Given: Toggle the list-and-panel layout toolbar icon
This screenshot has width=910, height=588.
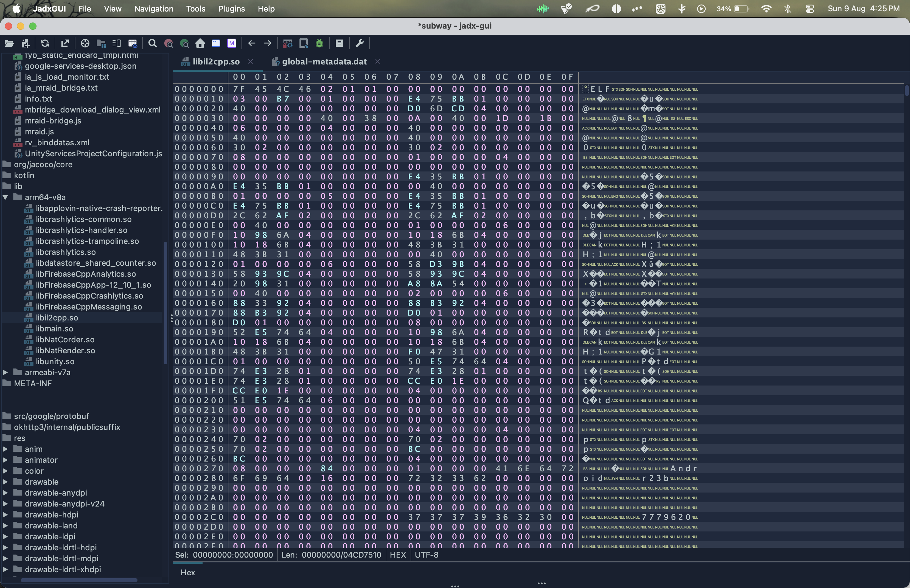Looking at the screenshot, I should click(x=117, y=43).
